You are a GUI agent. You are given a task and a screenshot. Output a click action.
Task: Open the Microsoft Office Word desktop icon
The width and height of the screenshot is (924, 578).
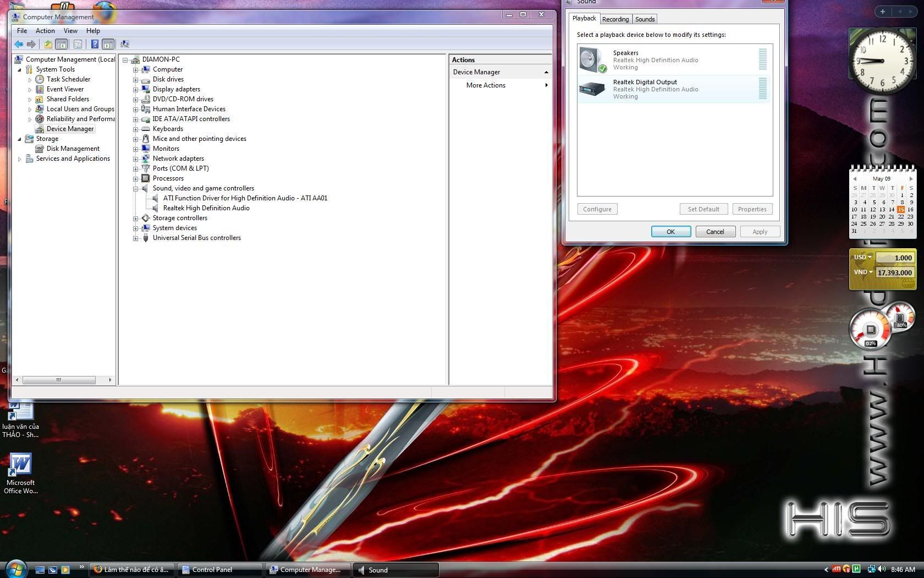pyautogui.click(x=20, y=474)
